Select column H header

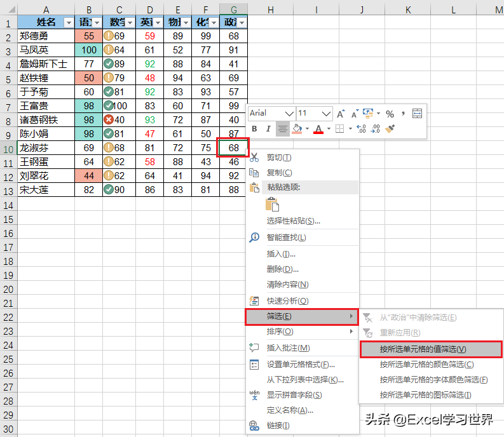pyautogui.click(x=270, y=10)
